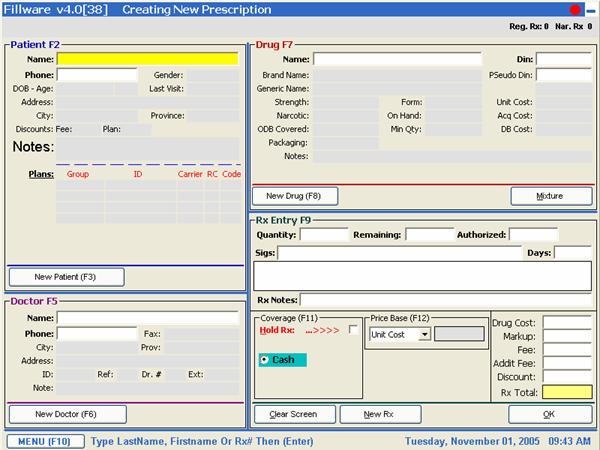The image size is (600, 450).
Task: Click the Clear Screen button
Action: [x=295, y=414]
